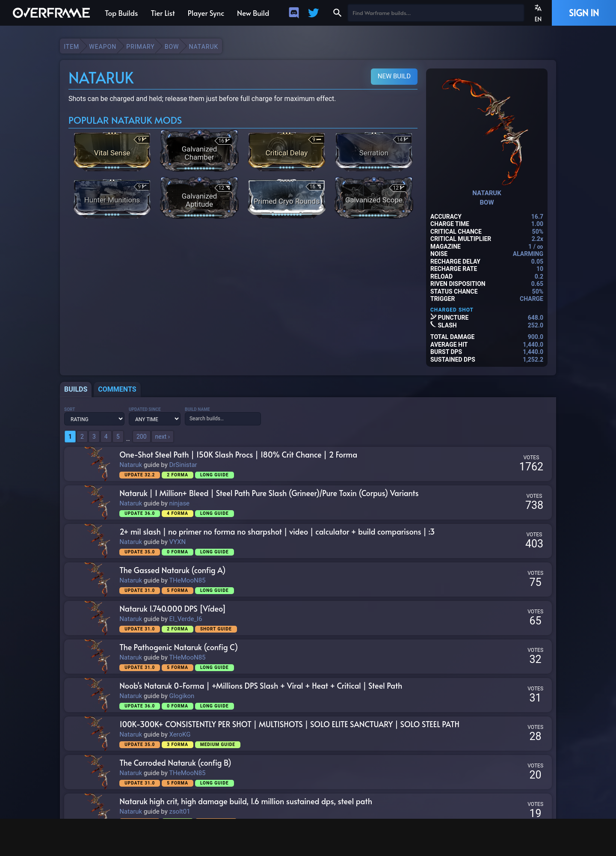
Task: Open author XeroKG profile
Action: (180, 734)
